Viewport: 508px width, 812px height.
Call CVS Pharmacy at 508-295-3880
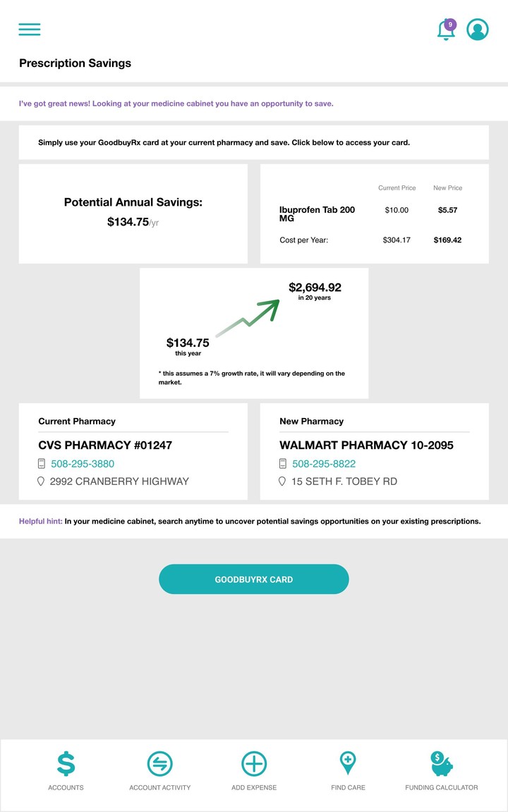(x=83, y=464)
